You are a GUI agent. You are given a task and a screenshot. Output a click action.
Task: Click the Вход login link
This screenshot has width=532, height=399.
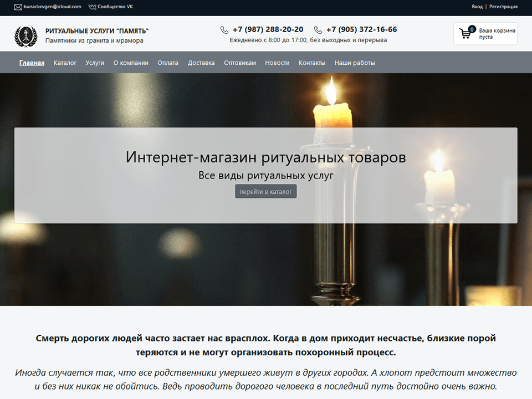[477, 7]
